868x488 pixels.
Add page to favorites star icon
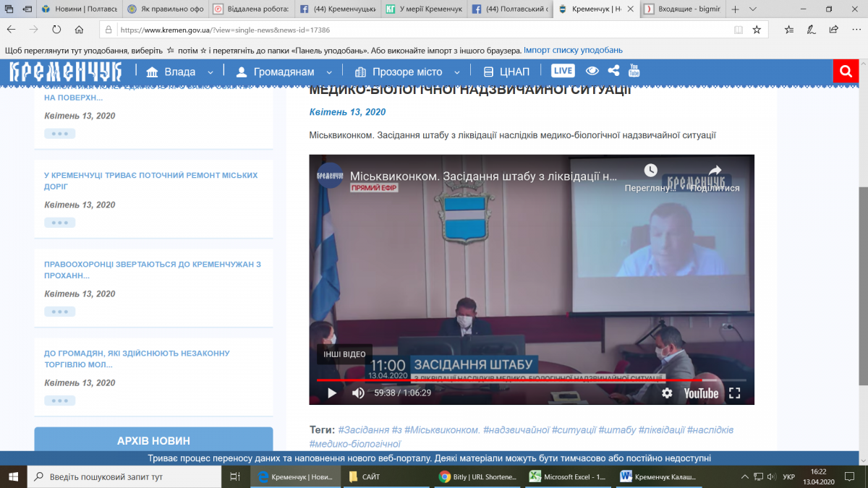(x=757, y=30)
